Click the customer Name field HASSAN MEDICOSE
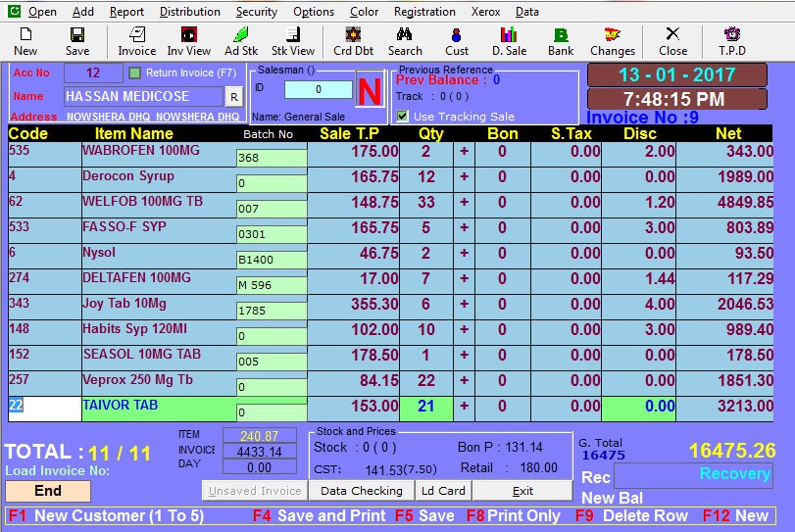This screenshot has height=532, width=795. tap(143, 96)
